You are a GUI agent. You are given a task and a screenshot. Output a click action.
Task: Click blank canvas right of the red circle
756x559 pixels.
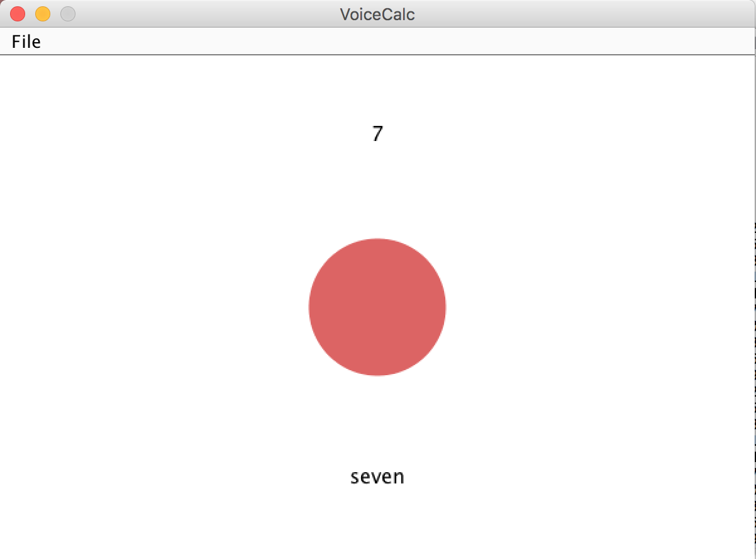point(598,307)
